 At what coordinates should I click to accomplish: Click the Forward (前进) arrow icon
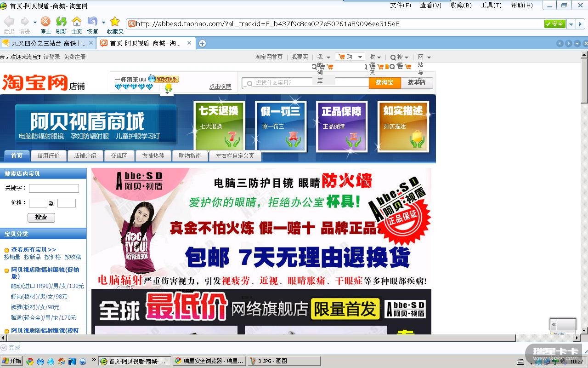[24, 22]
